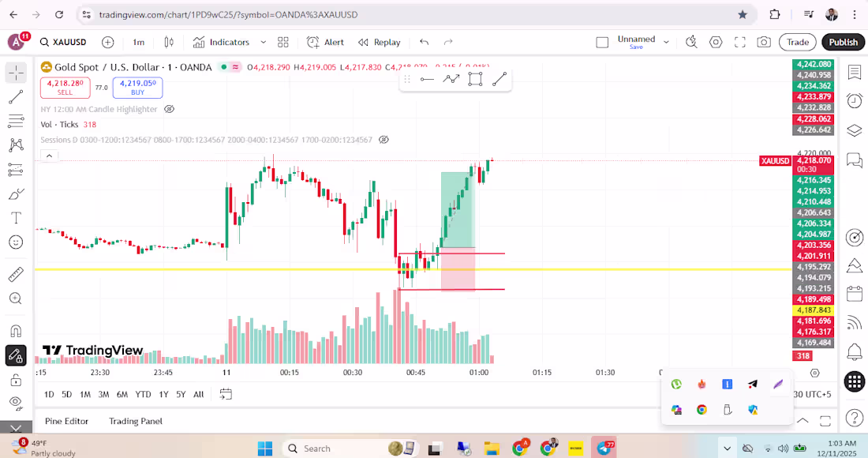Image resolution: width=868 pixels, height=458 pixels.
Task: Toggle visibility of NY 12:00 AM Candle Highlighter
Action: coord(168,109)
